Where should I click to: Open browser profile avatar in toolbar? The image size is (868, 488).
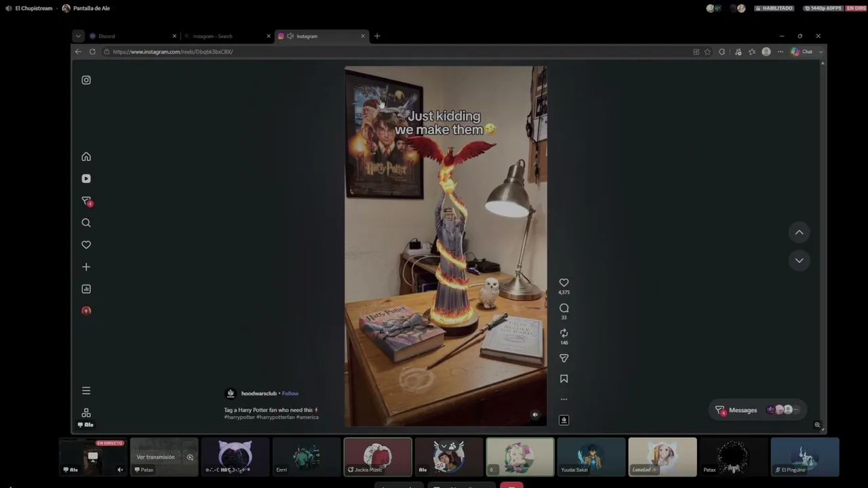click(766, 52)
